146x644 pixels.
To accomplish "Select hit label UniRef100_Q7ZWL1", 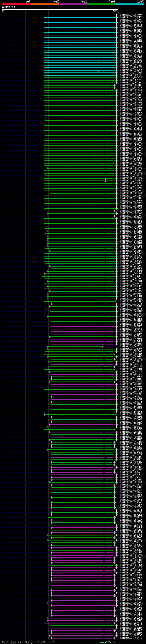I will point(131,158).
